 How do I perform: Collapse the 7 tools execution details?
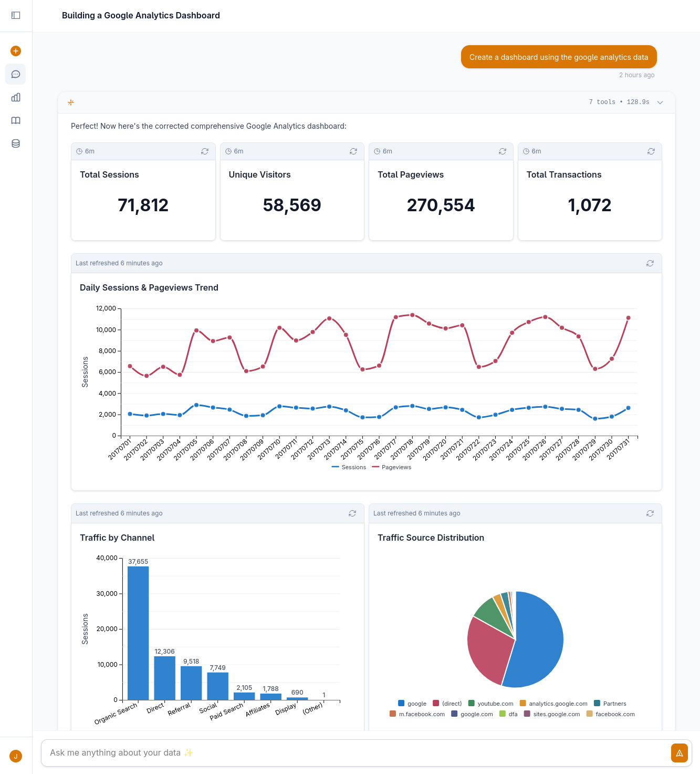coord(660,102)
